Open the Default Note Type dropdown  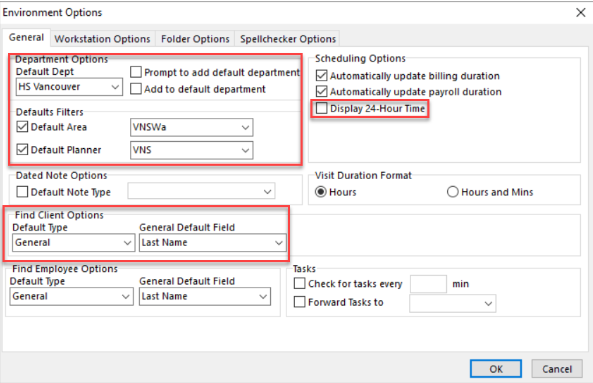coord(201,191)
